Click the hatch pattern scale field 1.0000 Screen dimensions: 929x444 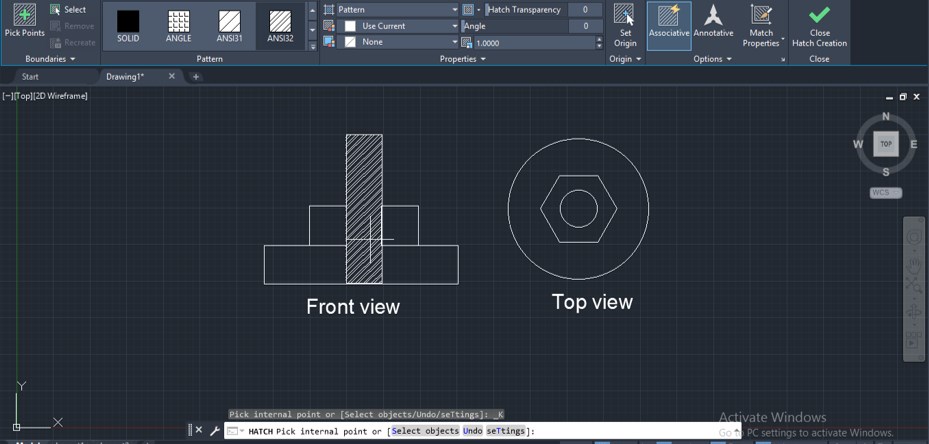pos(534,43)
